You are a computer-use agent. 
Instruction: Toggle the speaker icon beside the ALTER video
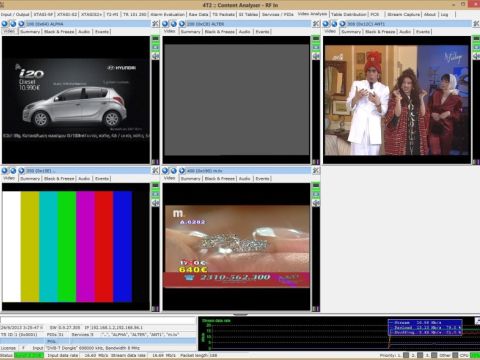pyautogui.click(x=316, y=56)
